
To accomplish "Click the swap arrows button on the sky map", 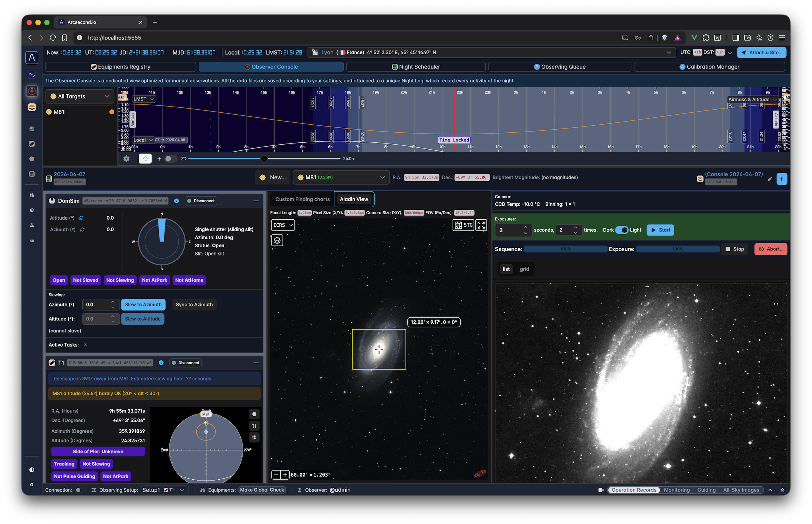I will (x=254, y=426).
